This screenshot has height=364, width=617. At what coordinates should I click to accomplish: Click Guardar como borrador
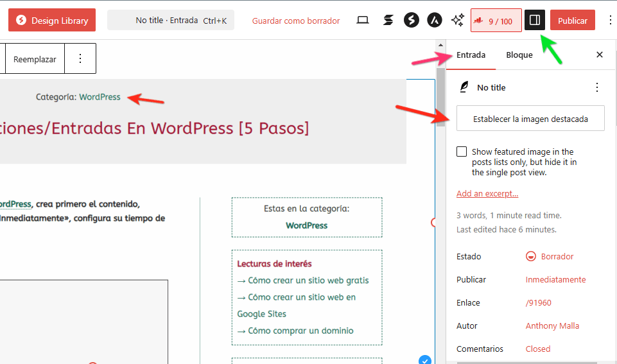[296, 21]
